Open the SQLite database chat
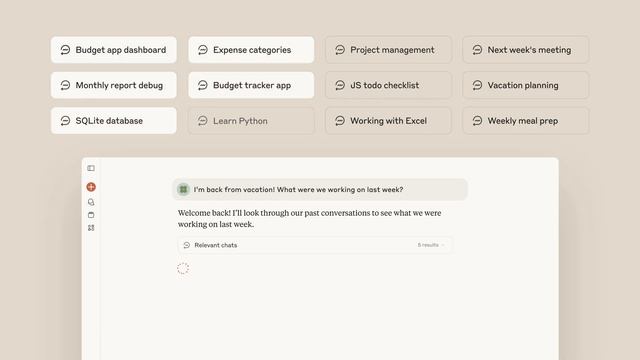Viewport: 640px width, 360px height. [114, 121]
